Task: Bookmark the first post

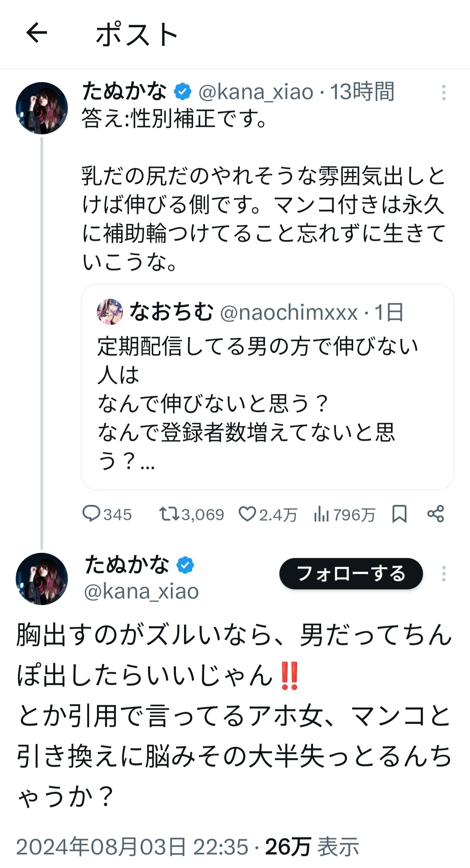Action: tap(399, 514)
